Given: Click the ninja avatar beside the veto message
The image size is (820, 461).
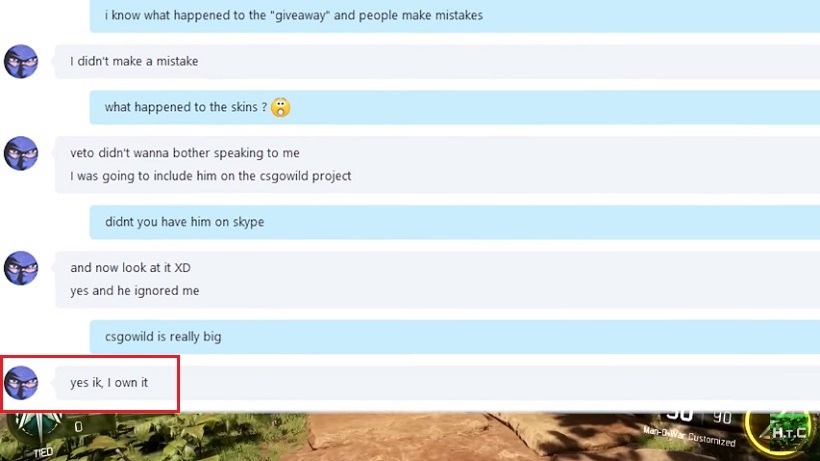Looking at the screenshot, I should click(x=21, y=153).
